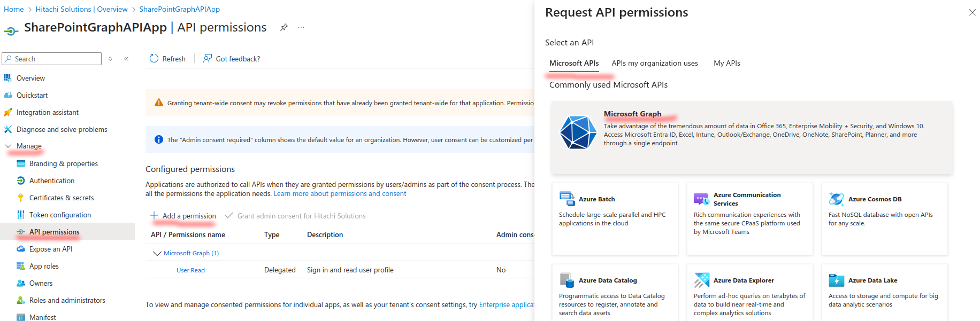Click the Azure Cosmos DB planet icon
Screen dimensions: 980x321
(x=837, y=199)
